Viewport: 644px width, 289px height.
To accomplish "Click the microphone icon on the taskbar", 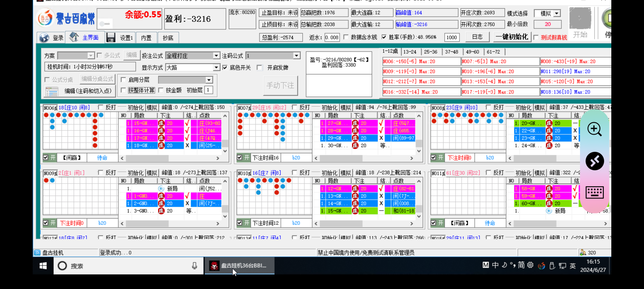I will tap(194, 266).
